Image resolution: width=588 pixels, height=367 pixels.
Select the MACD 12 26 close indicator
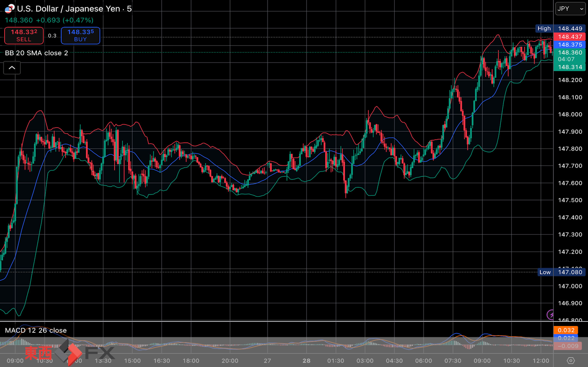coord(36,330)
